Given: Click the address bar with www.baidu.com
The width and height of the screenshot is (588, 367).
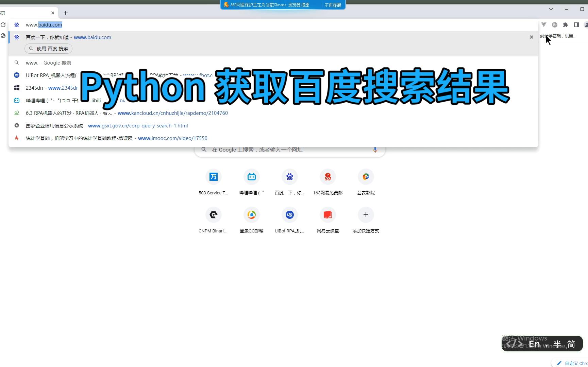Looking at the screenshot, I should click(x=273, y=25).
